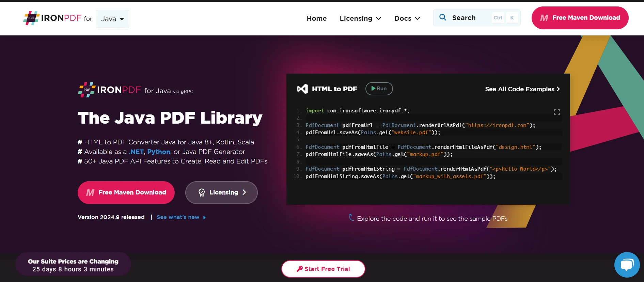Run the HTML to PDF example
644x282 pixels.
point(379,89)
